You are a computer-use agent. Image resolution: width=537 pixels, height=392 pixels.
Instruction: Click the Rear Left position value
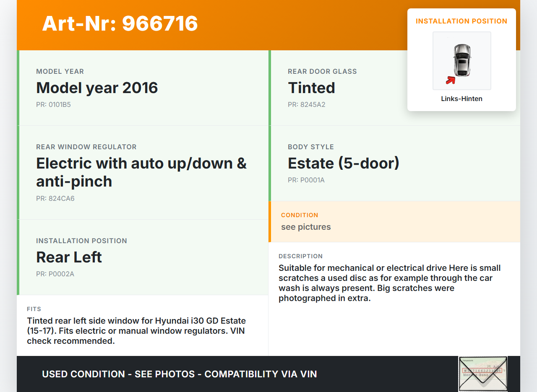coord(69,257)
